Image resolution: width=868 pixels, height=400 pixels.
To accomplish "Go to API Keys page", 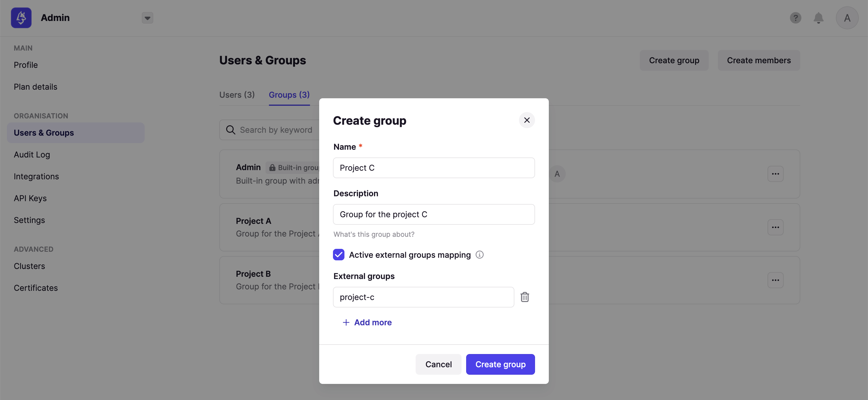I will tap(30, 198).
